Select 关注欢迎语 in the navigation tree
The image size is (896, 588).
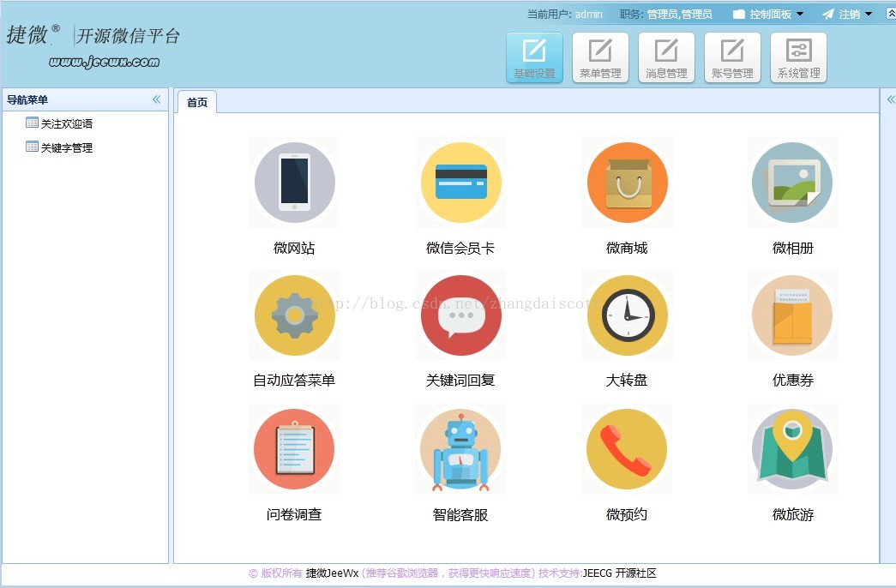pyautogui.click(x=66, y=124)
